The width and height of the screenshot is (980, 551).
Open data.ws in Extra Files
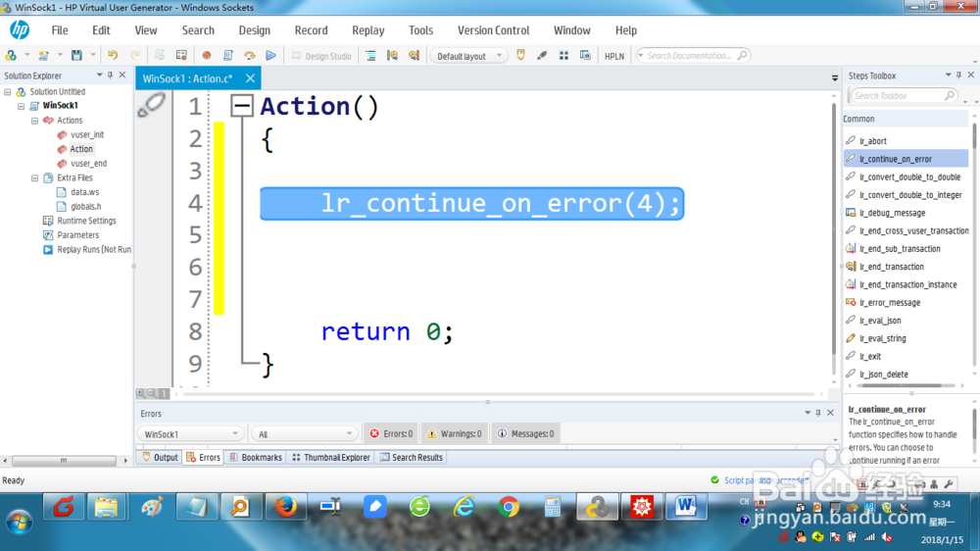point(84,192)
